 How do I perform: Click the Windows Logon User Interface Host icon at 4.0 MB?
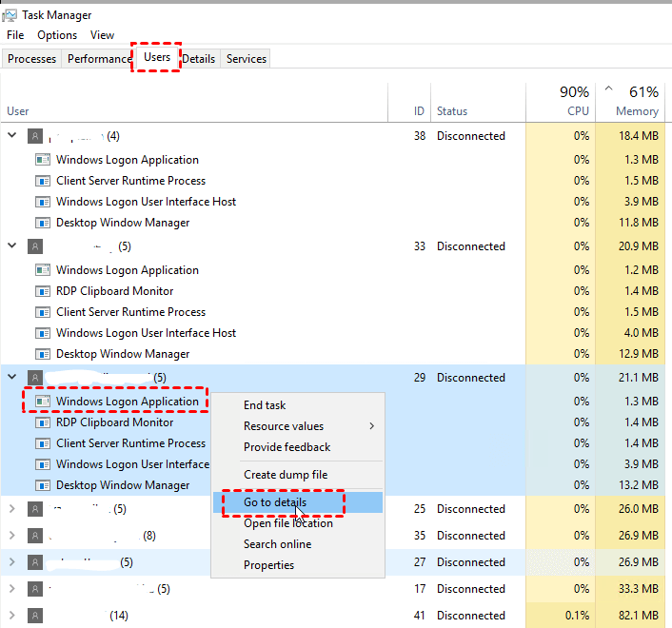(42, 333)
